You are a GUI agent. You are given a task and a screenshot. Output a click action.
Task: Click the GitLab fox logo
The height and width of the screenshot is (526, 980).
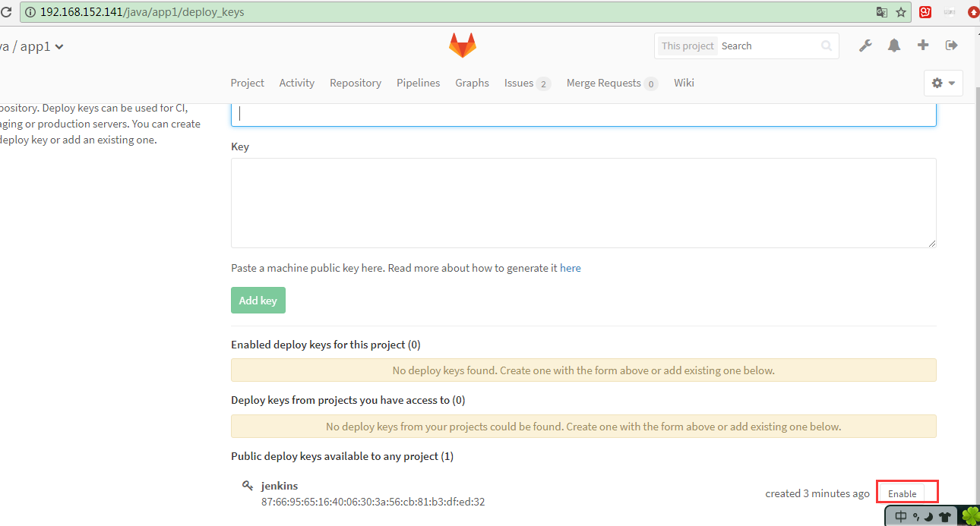[462, 46]
